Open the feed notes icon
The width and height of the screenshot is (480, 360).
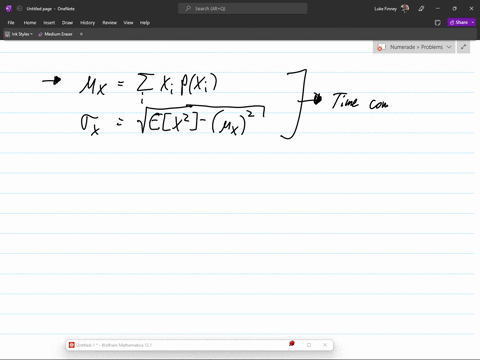click(438, 23)
